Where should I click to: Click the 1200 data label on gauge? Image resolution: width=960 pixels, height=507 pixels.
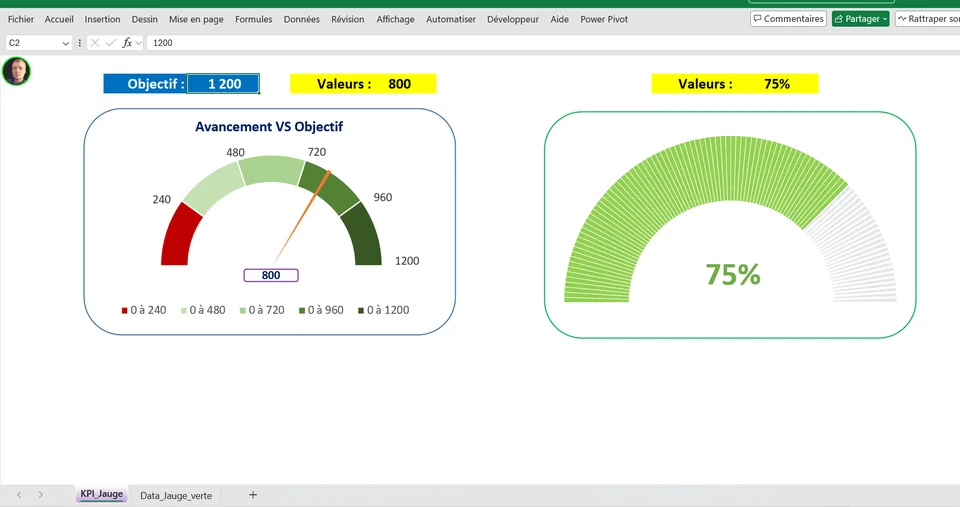point(407,261)
